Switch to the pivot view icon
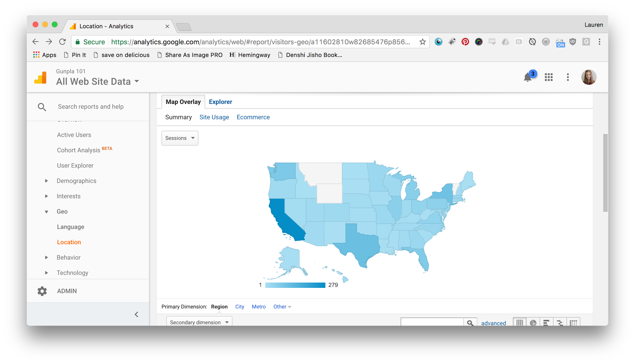The width and height of the screenshot is (635, 364). pyautogui.click(x=573, y=323)
